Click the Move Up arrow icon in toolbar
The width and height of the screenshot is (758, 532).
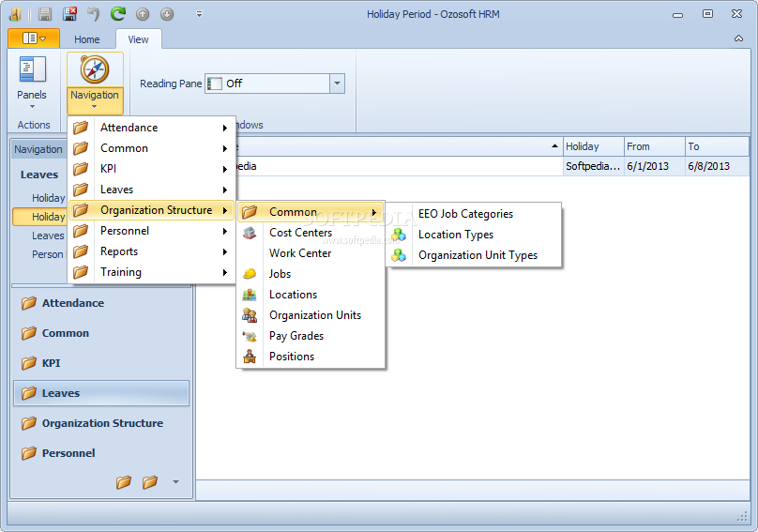[x=143, y=14]
